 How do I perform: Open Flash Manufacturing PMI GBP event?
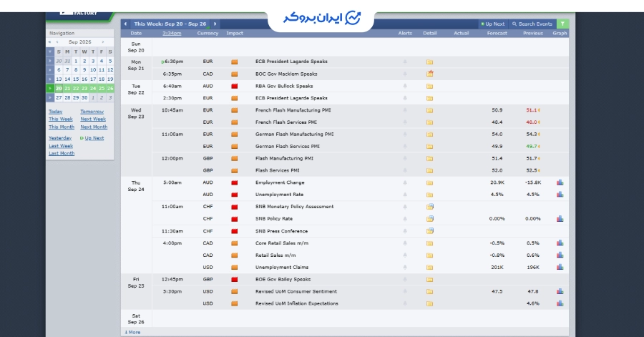click(x=284, y=158)
